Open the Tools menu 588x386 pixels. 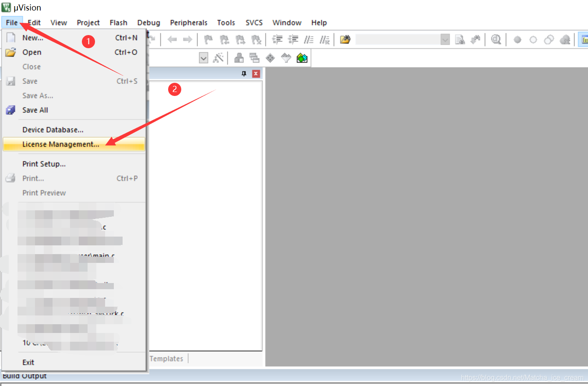click(226, 22)
